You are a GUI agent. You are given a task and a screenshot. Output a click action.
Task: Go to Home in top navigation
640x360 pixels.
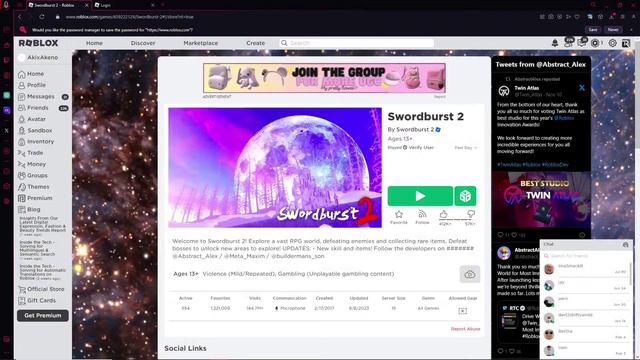pyautogui.click(x=94, y=43)
